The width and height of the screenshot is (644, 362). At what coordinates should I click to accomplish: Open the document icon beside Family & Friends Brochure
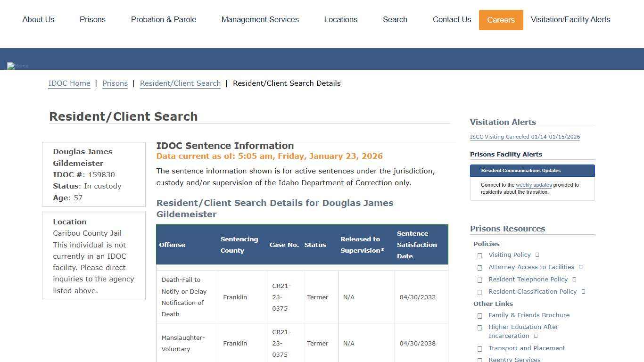pos(480,315)
